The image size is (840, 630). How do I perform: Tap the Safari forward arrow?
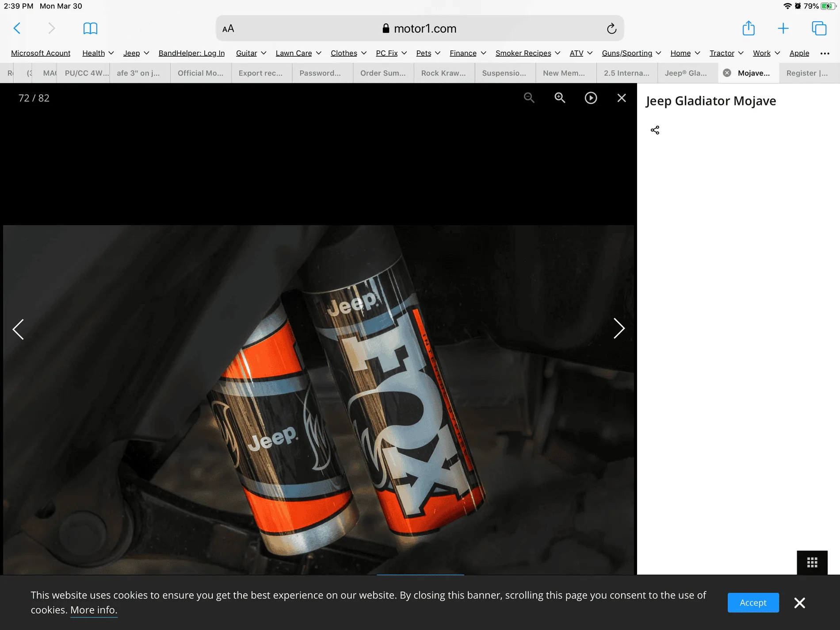click(51, 28)
